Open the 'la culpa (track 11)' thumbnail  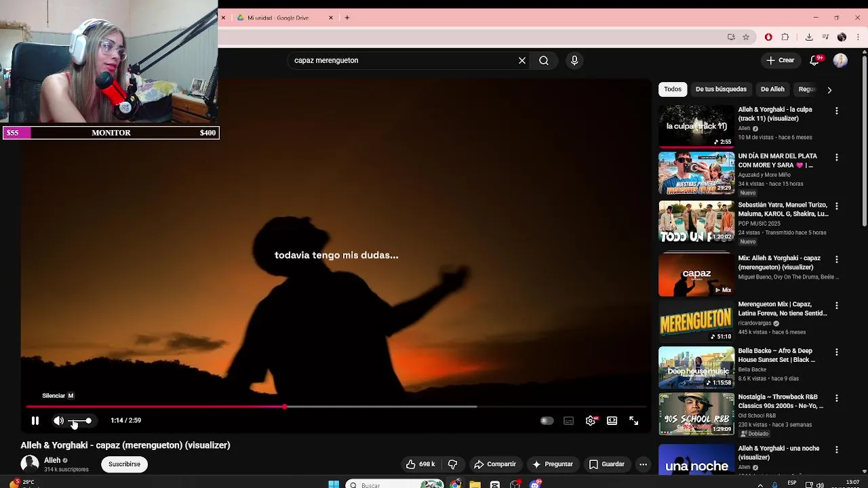click(696, 126)
